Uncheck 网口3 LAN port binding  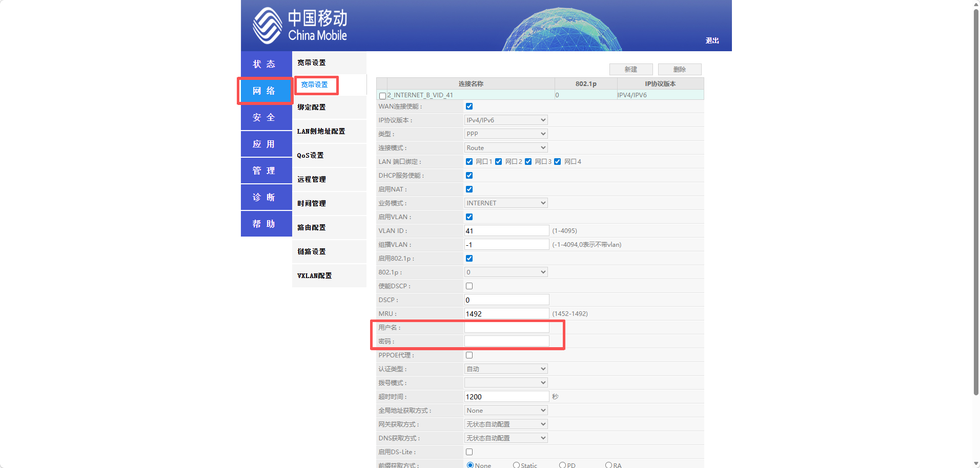point(528,162)
